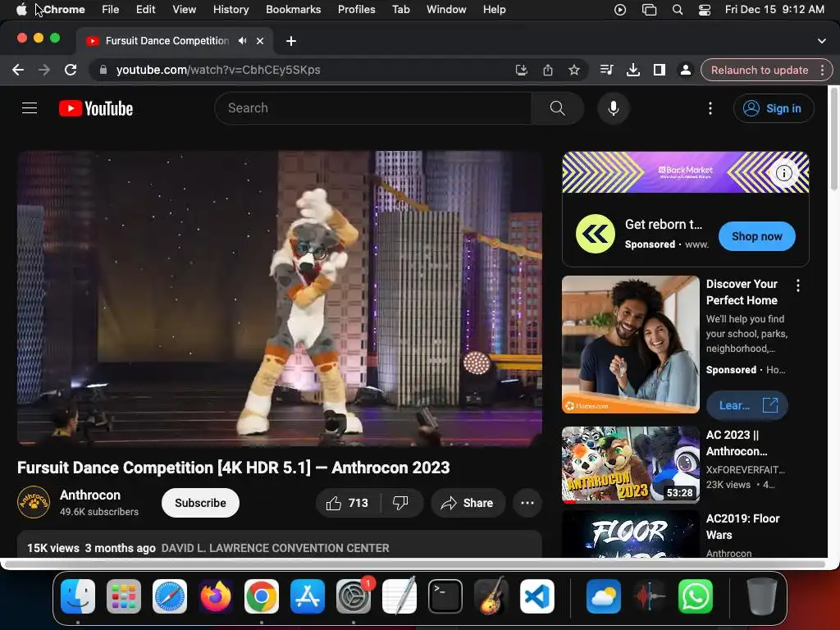This screenshot has height=630, width=840.
Task: Open the Apple menu
Action: coord(21,10)
